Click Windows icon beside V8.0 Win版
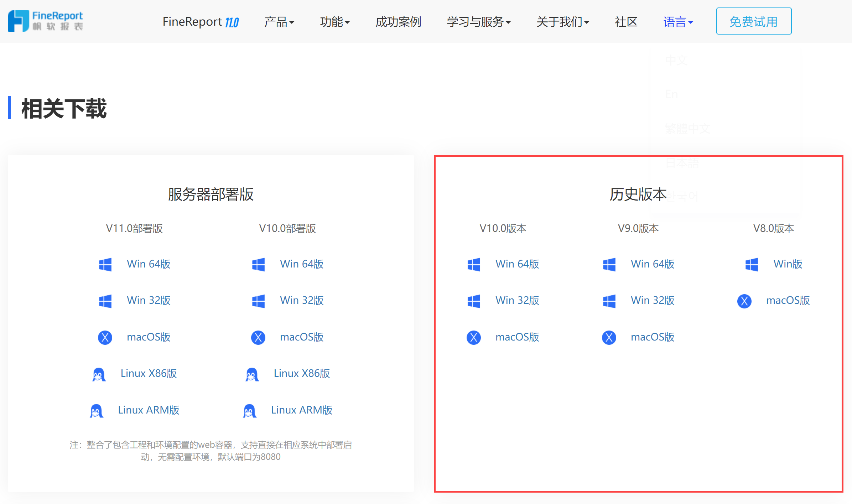The width and height of the screenshot is (852, 504). (x=752, y=264)
